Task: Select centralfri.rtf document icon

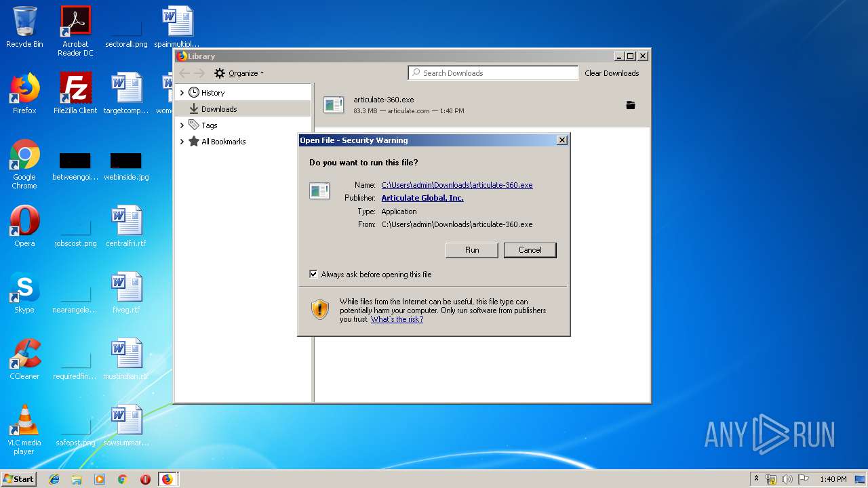Action: [x=126, y=226]
